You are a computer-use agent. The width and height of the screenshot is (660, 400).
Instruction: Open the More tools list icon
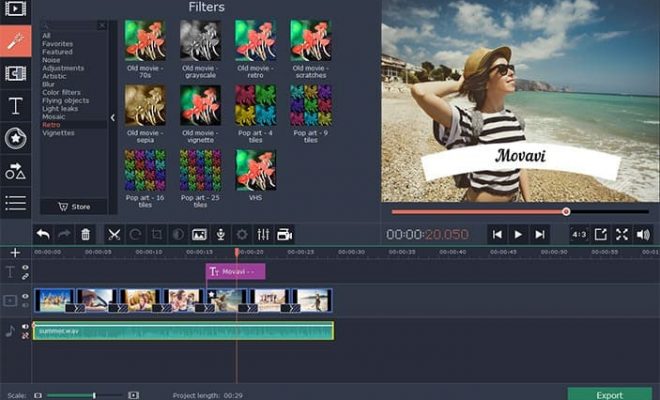(15, 203)
